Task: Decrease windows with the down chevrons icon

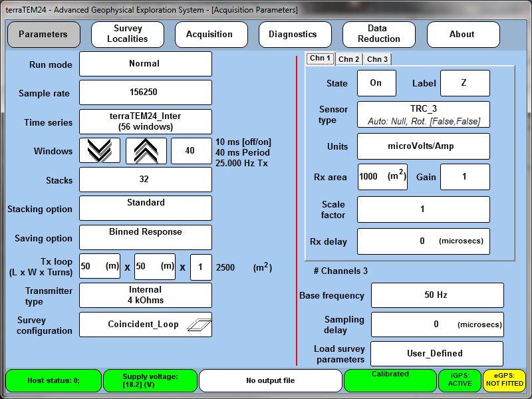Action: tap(100, 151)
